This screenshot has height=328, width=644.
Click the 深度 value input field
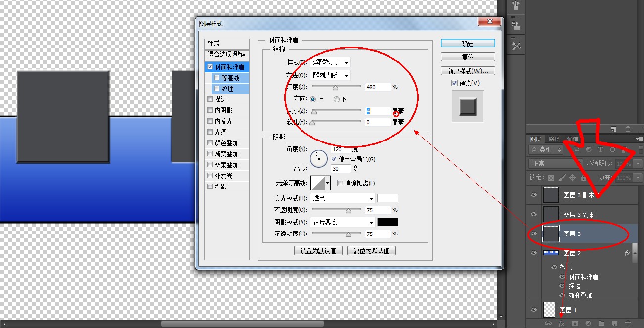(378, 87)
